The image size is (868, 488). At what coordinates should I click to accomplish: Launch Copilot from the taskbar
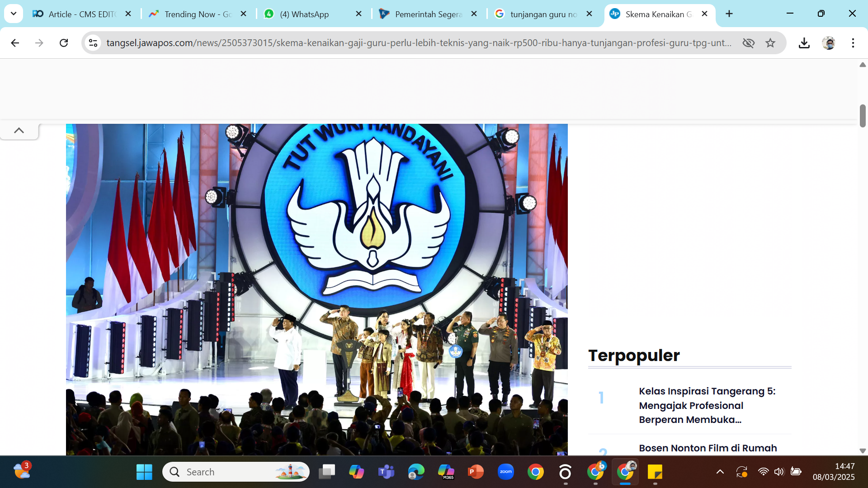point(356,472)
